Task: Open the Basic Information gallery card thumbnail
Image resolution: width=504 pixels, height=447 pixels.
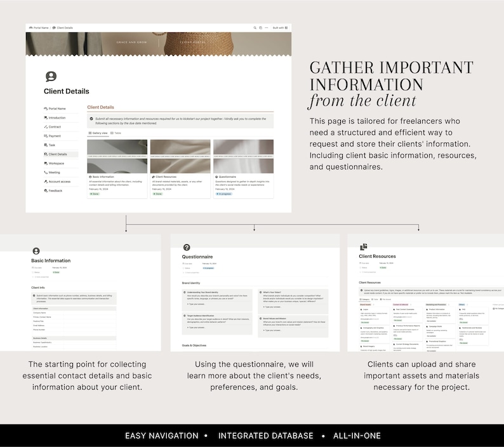Action: 117,156
